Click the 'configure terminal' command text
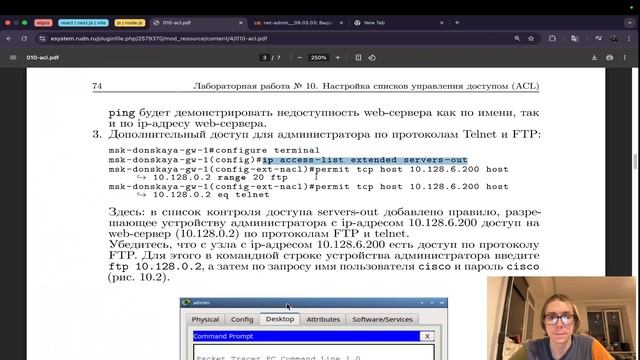 pyautogui.click(x=268, y=150)
